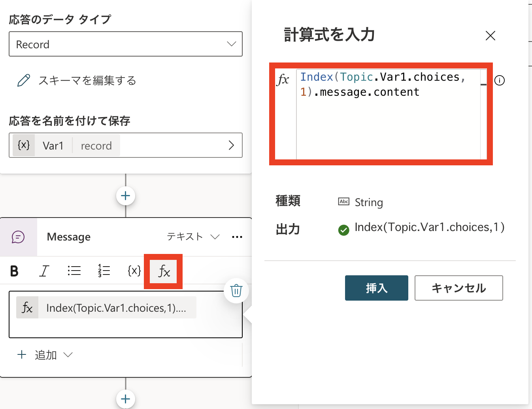
Task: Click the plus button to add a new node
Action: coord(125,195)
